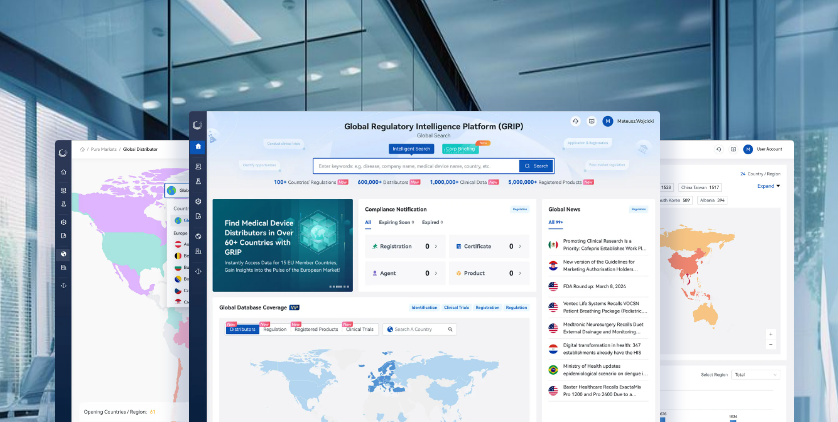Select All 99+ tab in Global News

[556, 222]
